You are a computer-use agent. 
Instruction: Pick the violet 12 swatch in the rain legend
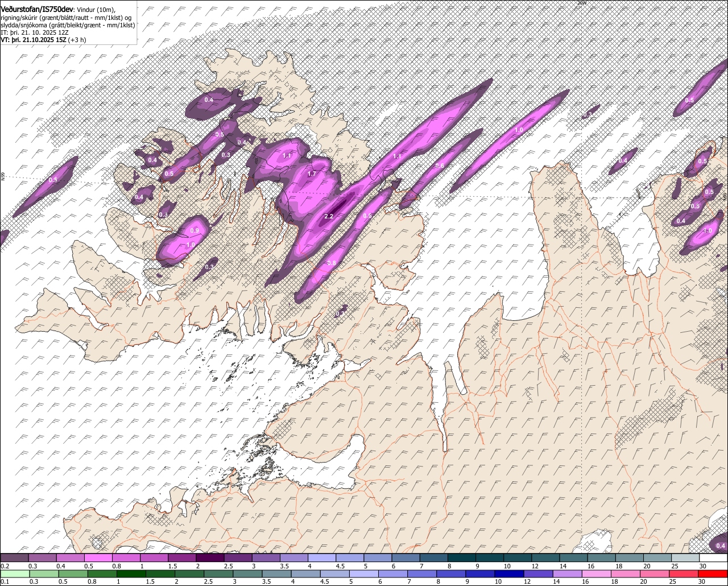tap(538, 574)
